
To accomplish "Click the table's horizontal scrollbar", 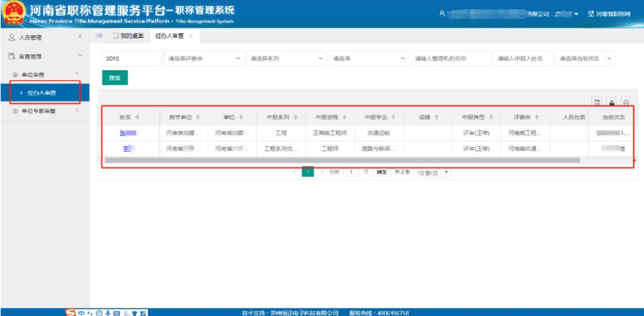I will click(343, 160).
